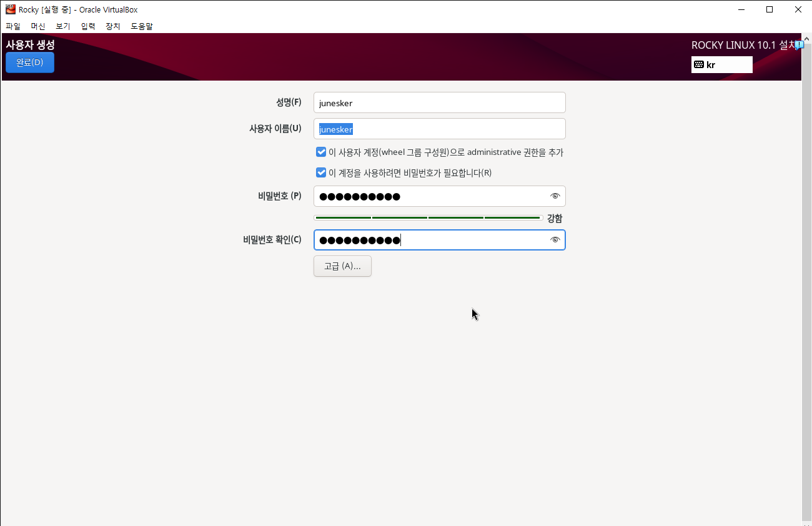Click the 사용자 생성 heading
Image resolution: width=812 pixels, height=526 pixels.
point(30,44)
